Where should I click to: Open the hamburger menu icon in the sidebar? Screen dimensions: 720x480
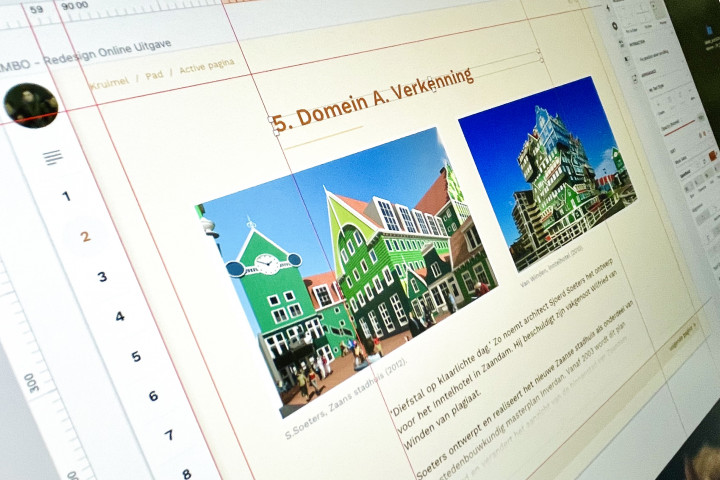tap(53, 157)
